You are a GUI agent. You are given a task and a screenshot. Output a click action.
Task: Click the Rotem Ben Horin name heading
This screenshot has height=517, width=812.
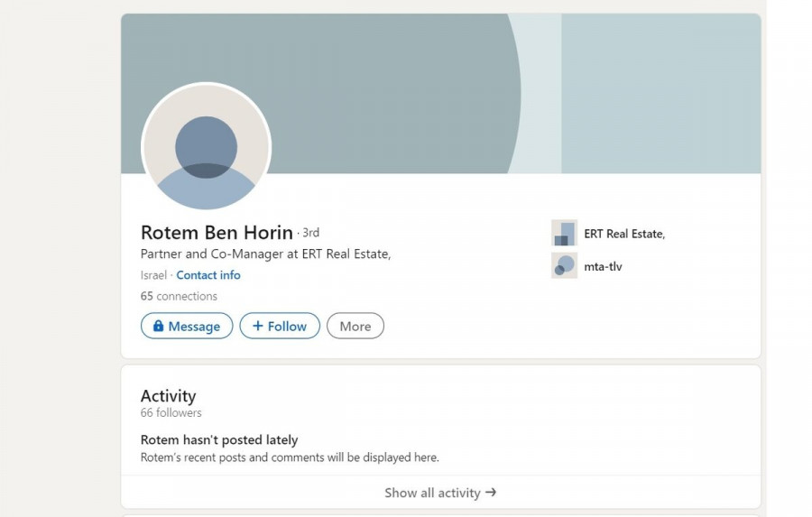click(x=217, y=232)
